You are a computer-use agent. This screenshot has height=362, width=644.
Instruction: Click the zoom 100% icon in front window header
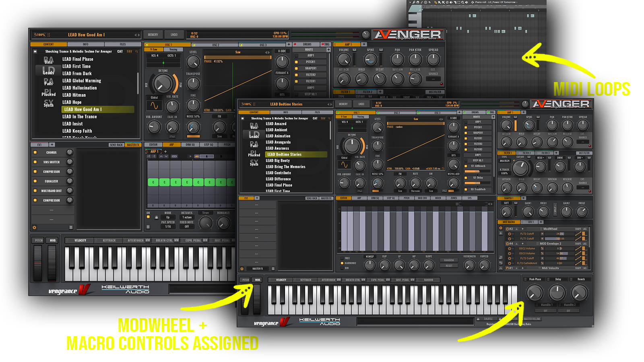pyautogui.click(x=246, y=104)
